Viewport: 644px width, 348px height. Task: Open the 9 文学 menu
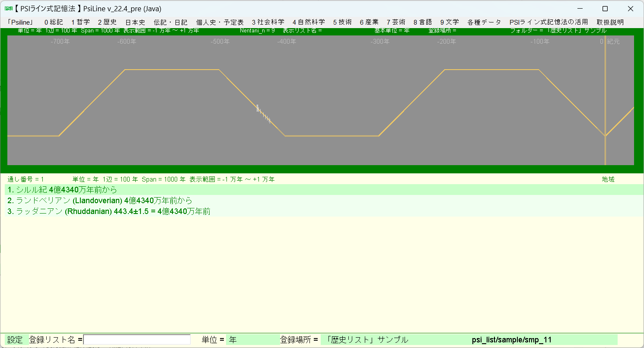pos(450,22)
